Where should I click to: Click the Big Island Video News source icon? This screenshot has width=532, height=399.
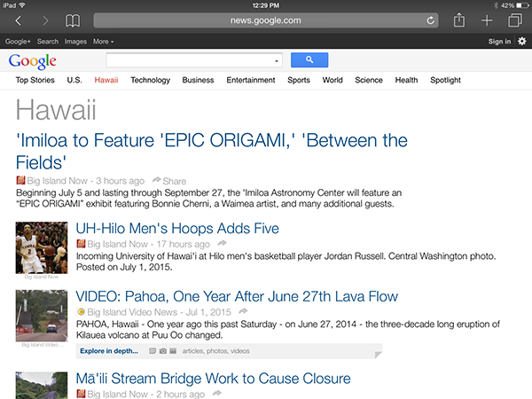(81, 311)
